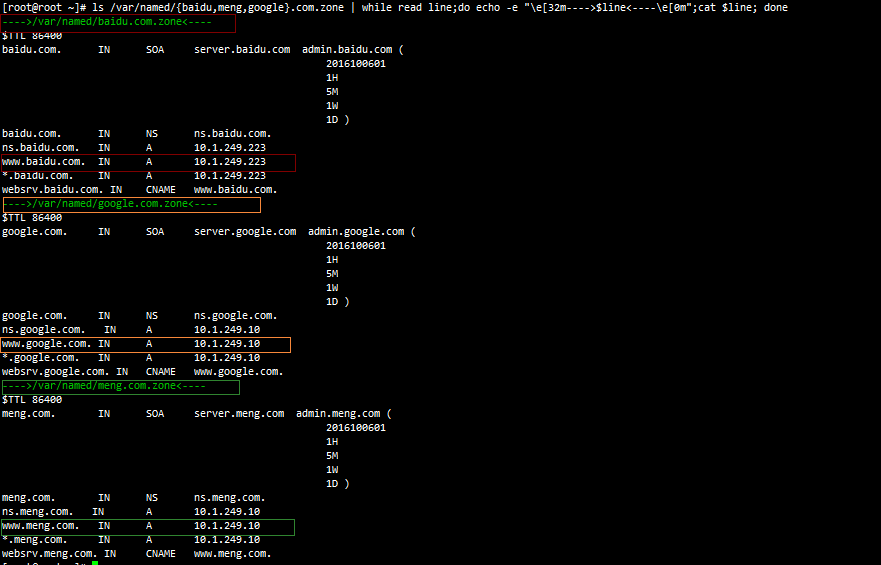Click the serial 2016100601 in baidu zone
The width and height of the screenshot is (881, 565).
click(x=356, y=63)
